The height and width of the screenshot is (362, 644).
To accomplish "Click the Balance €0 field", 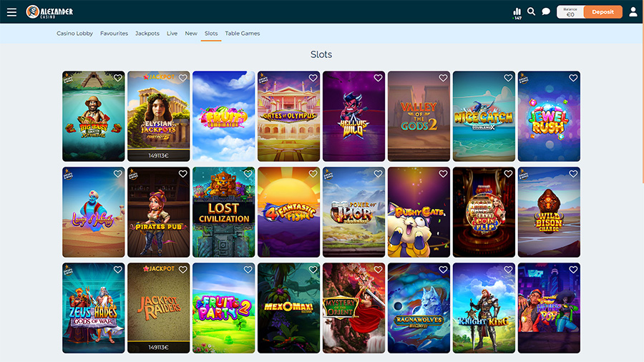I will tap(570, 12).
